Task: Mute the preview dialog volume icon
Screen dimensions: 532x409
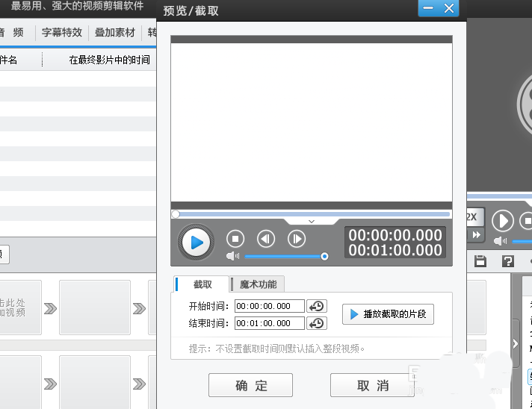Action: point(233,256)
